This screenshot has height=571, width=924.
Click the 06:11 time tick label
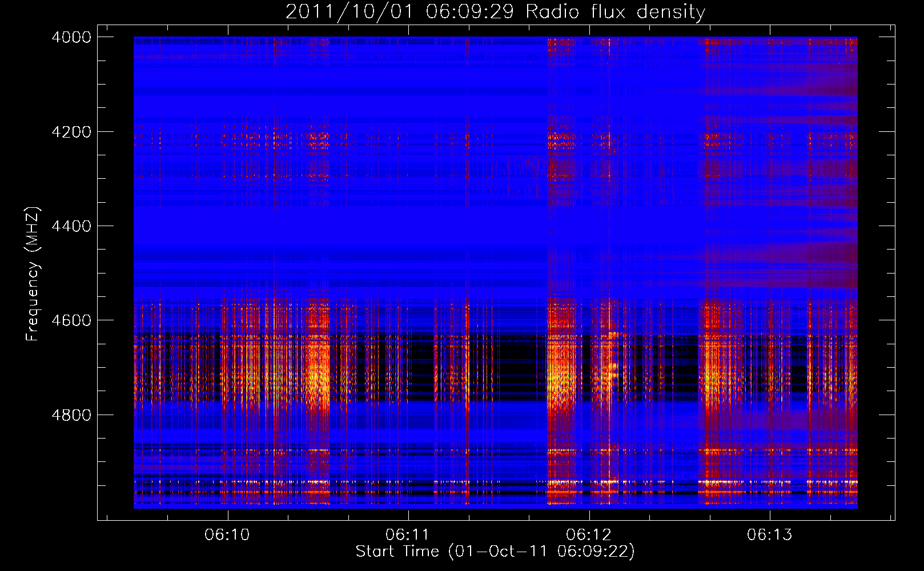point(408,534)
